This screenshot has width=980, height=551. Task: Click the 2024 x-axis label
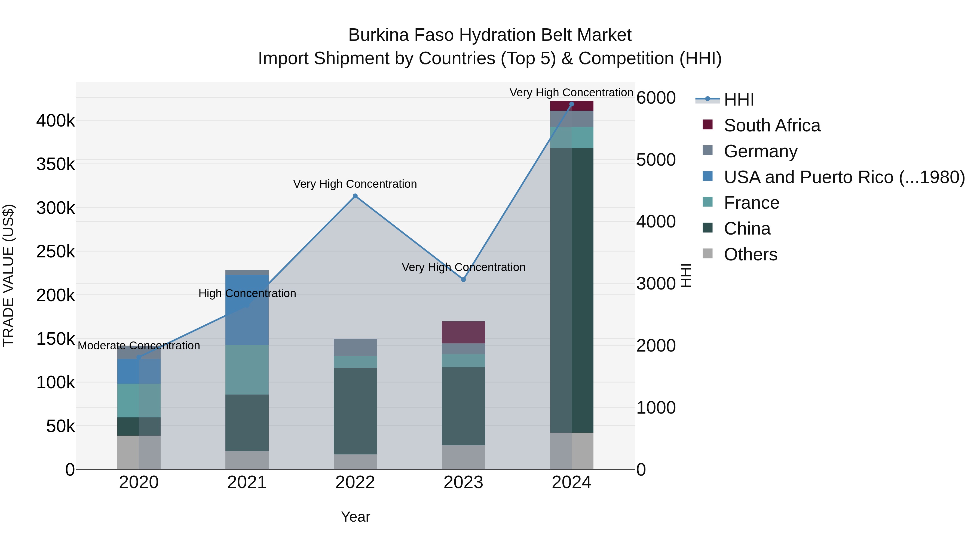(x=572, y=482)
